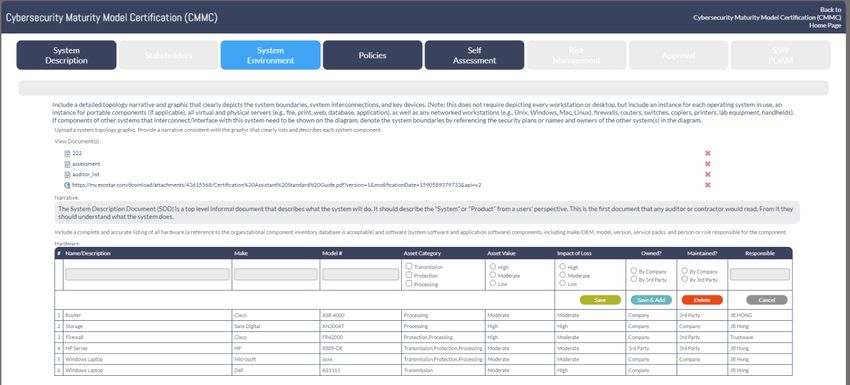Choose Owned By 3rd Party option
The image size is (850, 385).
pos(633,279)
